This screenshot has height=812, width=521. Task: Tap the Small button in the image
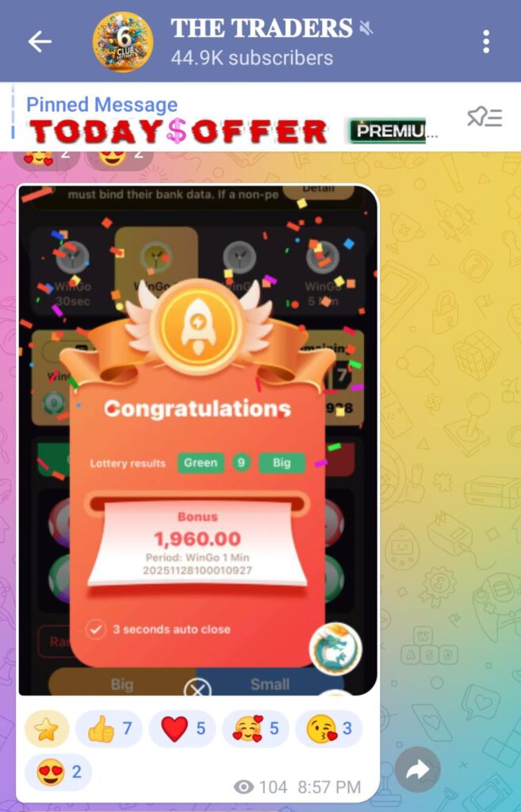pos(270,682)
